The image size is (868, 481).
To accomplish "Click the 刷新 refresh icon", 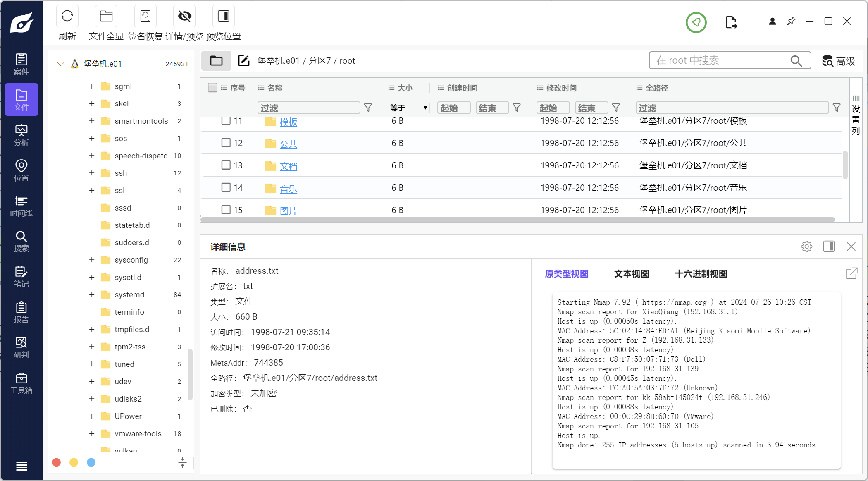I will (x=67, y=16).
